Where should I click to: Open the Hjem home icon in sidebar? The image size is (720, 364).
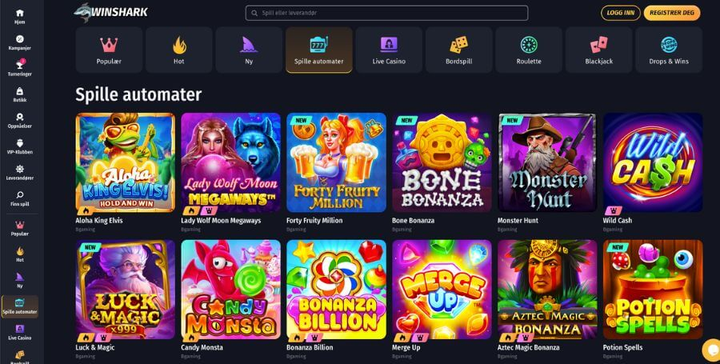tap(20, 13)
